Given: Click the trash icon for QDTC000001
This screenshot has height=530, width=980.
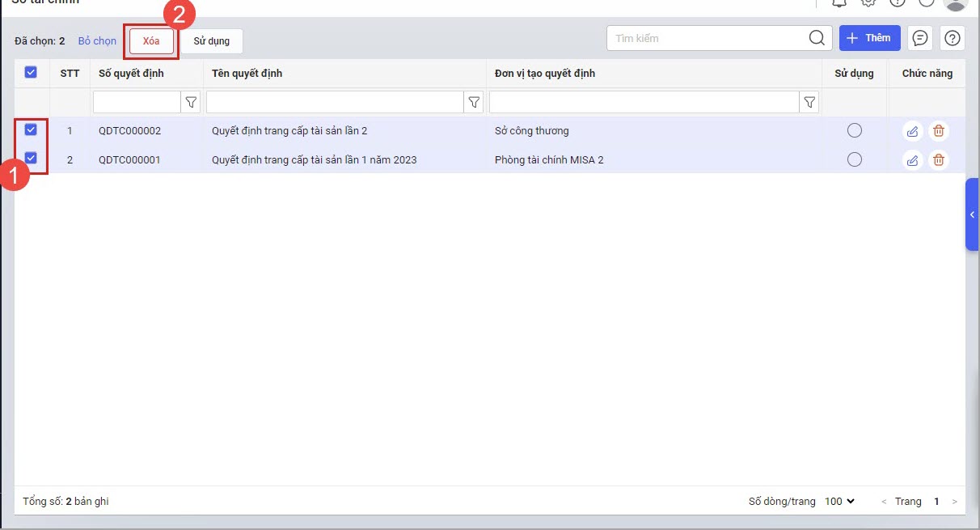Looking at the screenshot, I should [x=938, y=160].
